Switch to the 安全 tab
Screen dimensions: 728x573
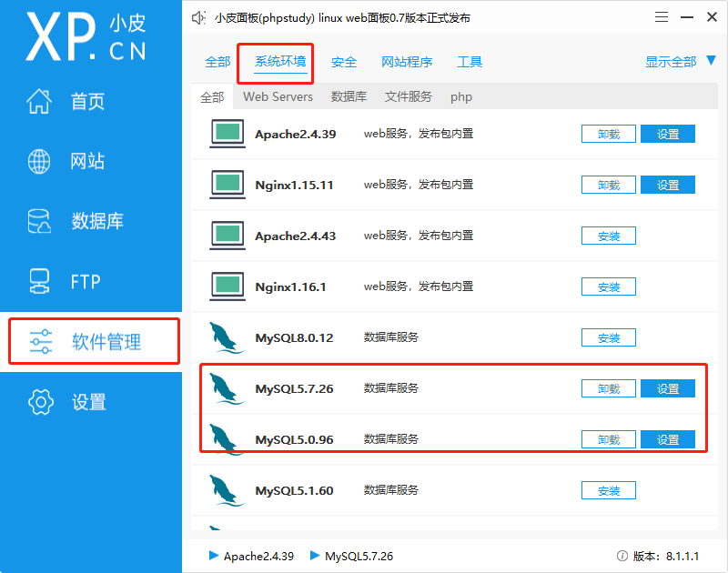(344, 62)
